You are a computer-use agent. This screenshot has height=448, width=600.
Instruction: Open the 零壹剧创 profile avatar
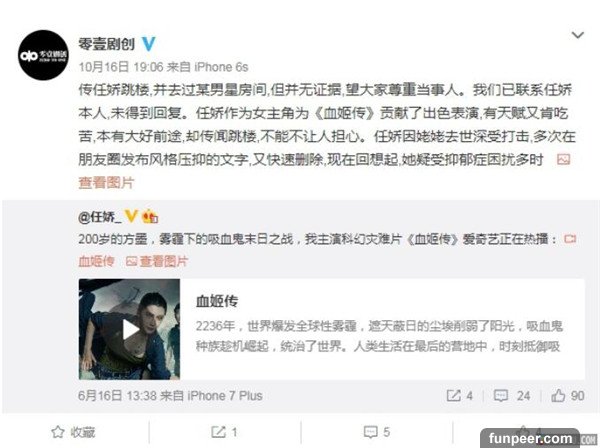(x=43, y=55)
